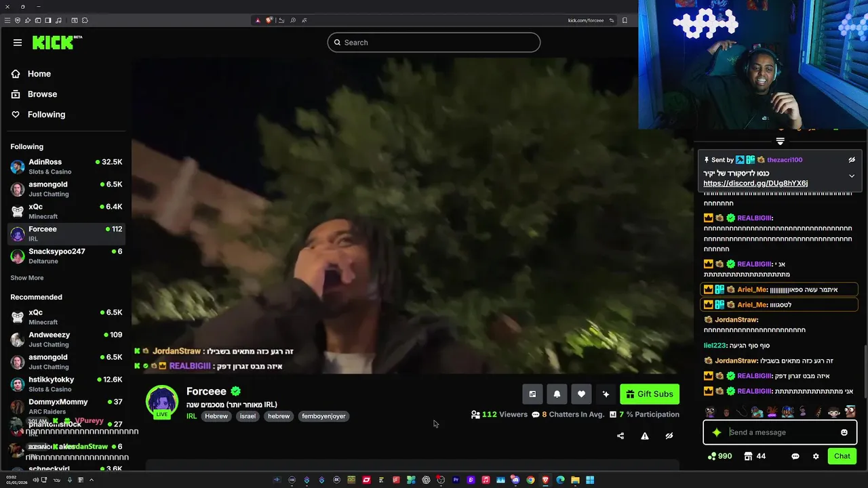The image size is (868, 488).
Task: Click the liel223 username in chat
Action: [x=715, y=346]
